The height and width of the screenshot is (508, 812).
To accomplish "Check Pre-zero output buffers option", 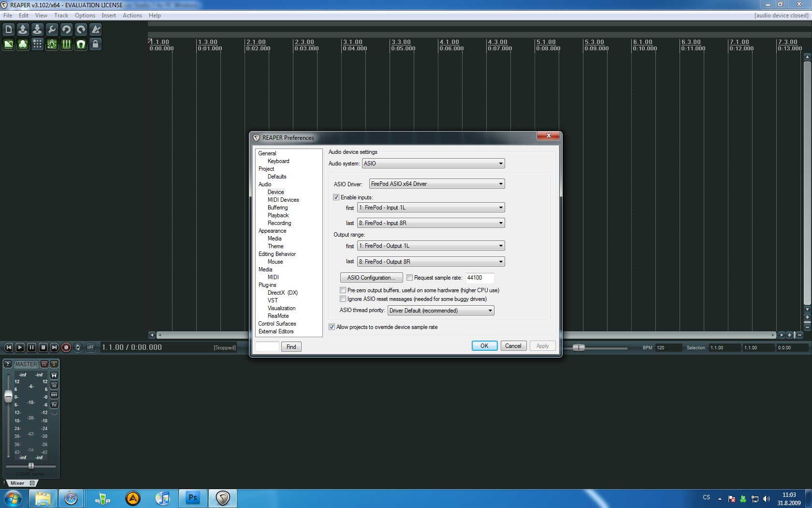I will coord(343,290).
